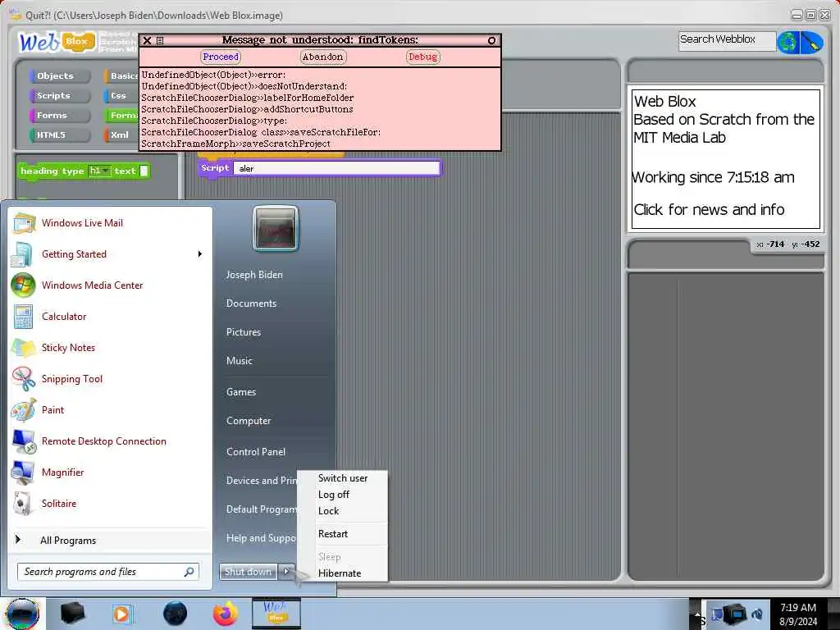Image resolution: width=840 pixels, height=630 pixels.
Task: Launch Paint from Start menu
Action: point(110,410)
